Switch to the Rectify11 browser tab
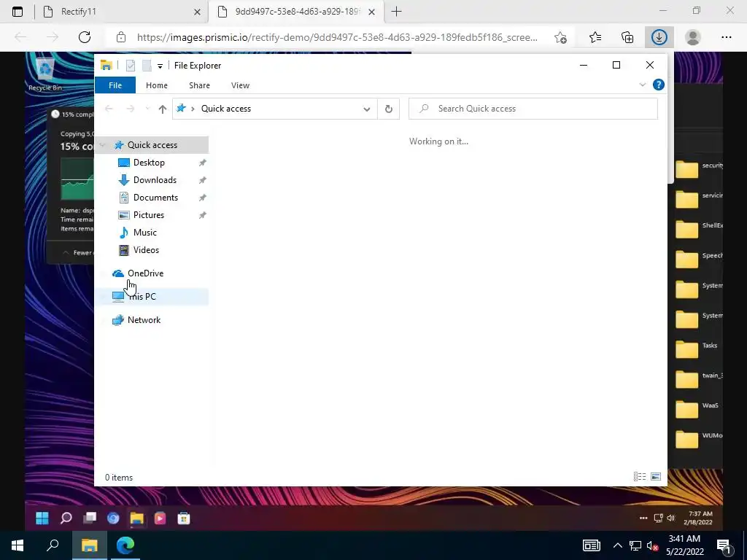This screenshot has width=747, height=560. click(122, 12)
